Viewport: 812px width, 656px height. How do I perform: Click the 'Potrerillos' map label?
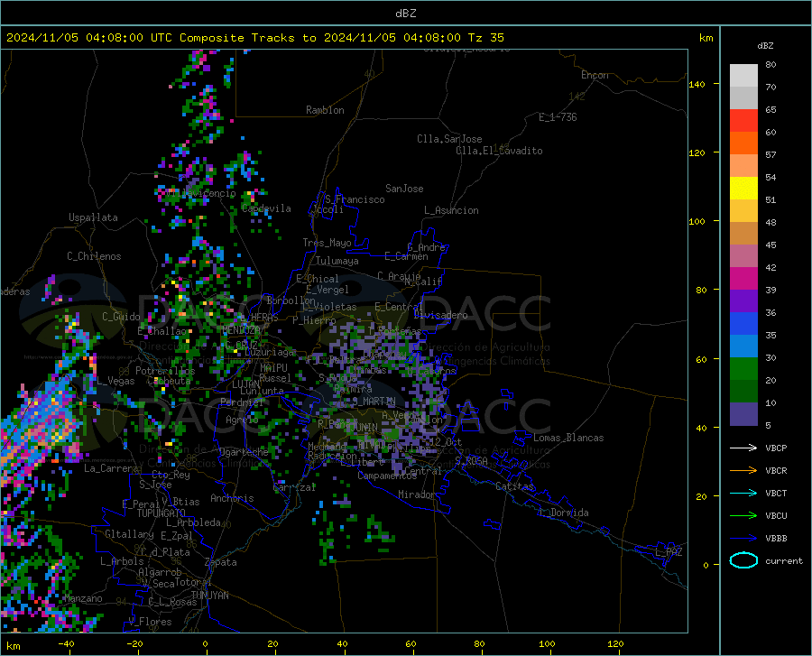point(165,371)
